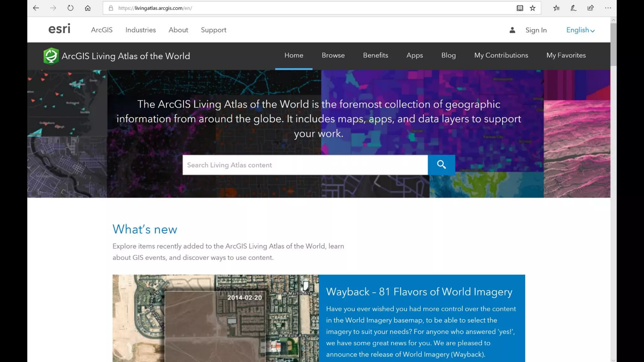Viewport: 644px width, 362px height.
Task: Click the Search Living Atlas content field
Action: (305, 165)
